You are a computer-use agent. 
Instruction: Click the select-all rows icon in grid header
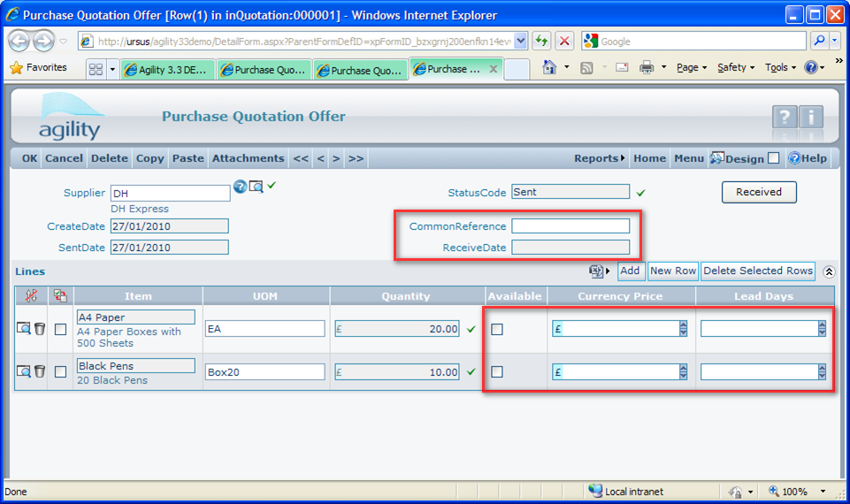coord(60,296)
